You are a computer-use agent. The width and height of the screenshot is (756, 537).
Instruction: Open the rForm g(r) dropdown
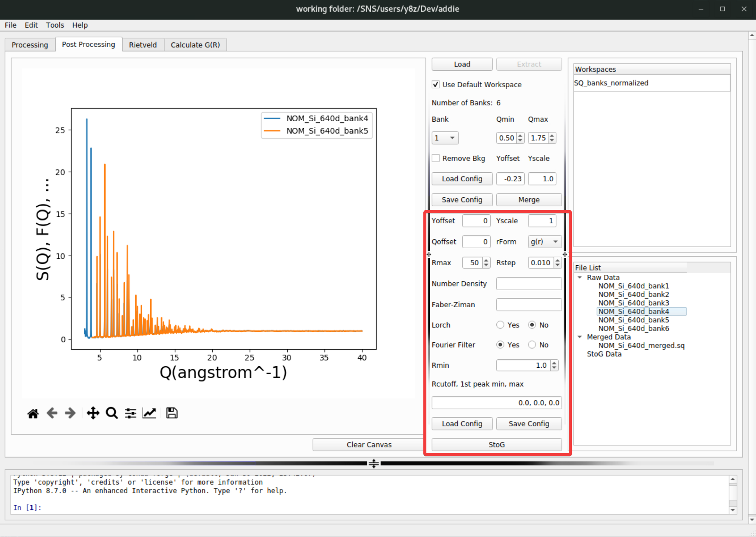click(544, 241)
